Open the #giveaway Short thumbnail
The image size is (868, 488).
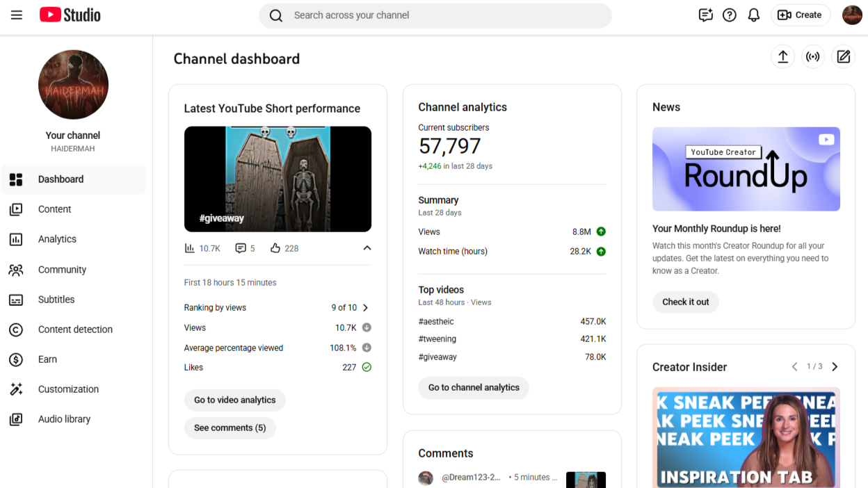point(278,179)
